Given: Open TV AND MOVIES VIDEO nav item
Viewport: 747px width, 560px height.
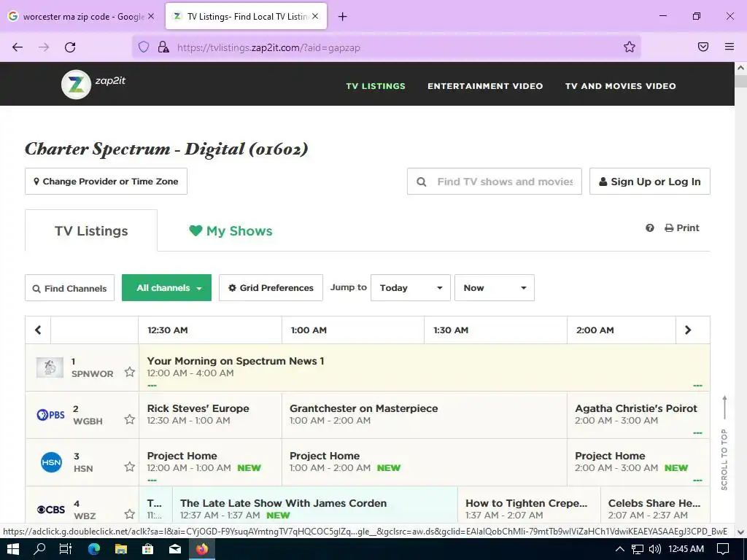Looking at the screenshot, I should (x=620, y=86).
